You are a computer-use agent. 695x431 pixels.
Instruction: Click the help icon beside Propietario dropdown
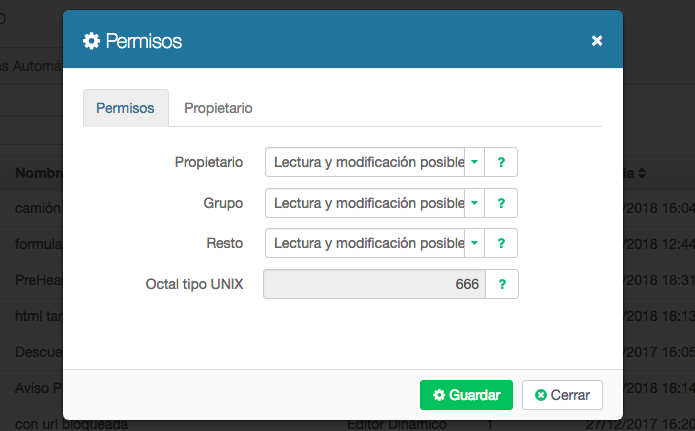coord(501,162)
